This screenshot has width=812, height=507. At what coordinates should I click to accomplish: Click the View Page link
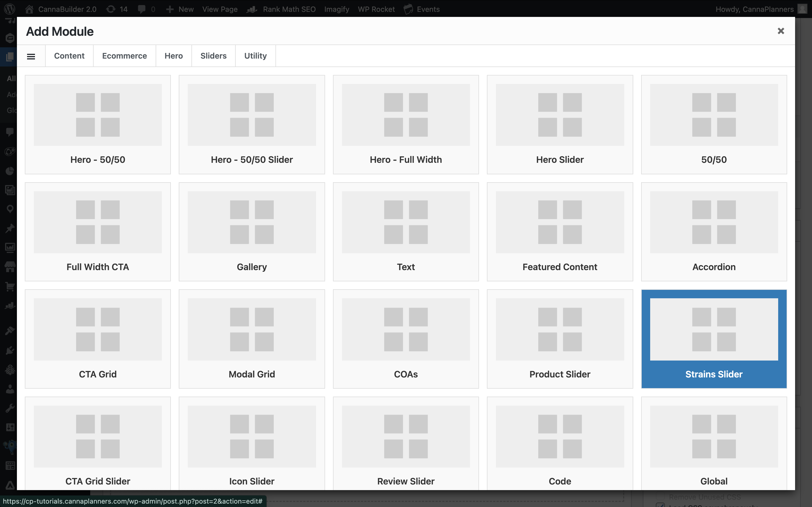[x=220, y=9]
